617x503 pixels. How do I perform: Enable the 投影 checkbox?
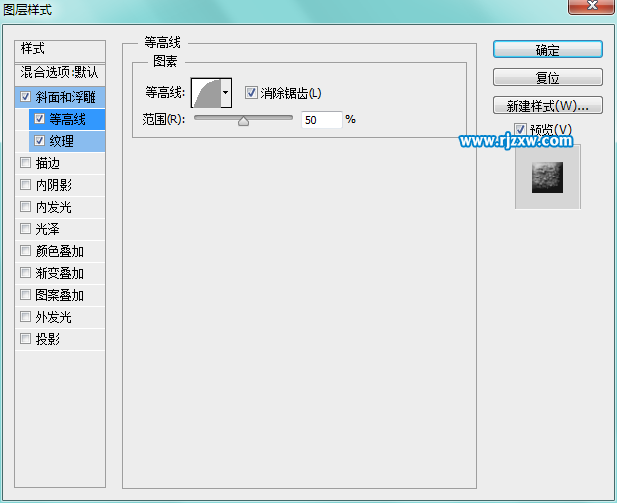26,339
